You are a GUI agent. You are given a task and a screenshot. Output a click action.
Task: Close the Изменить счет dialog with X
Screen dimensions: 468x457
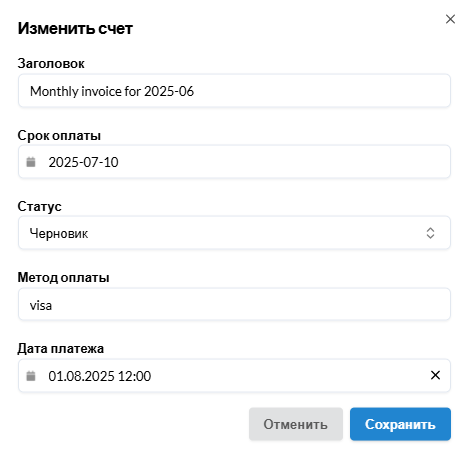click(450, 19)
